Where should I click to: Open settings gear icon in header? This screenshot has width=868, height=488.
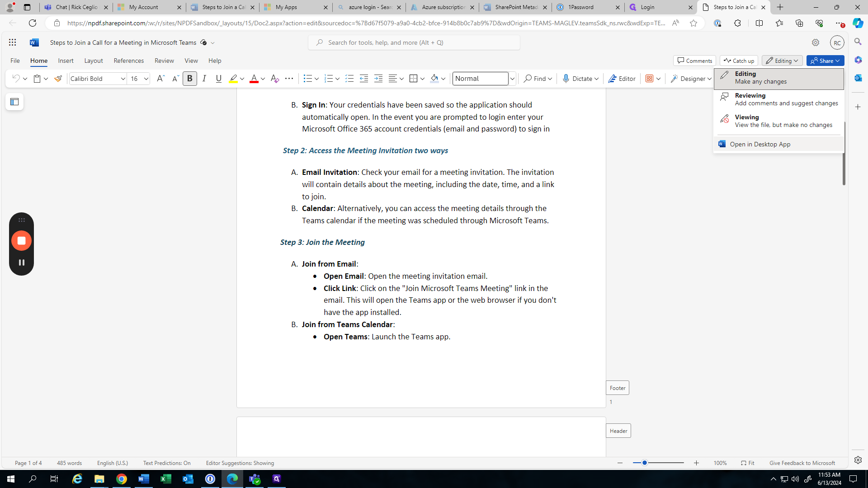(x=816, y=42)
